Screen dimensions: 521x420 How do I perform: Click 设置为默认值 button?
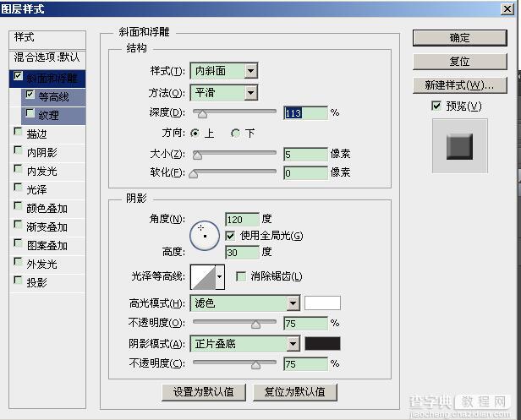point(204,392)
